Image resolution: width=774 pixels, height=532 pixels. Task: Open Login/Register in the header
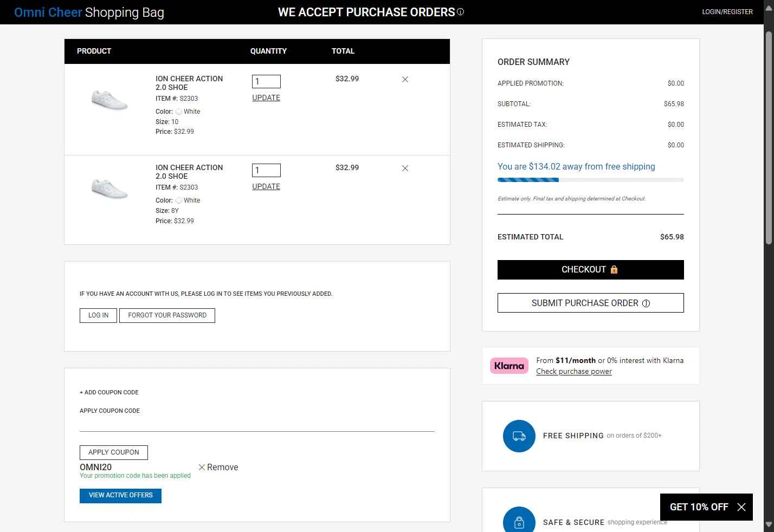pos(727,12)
